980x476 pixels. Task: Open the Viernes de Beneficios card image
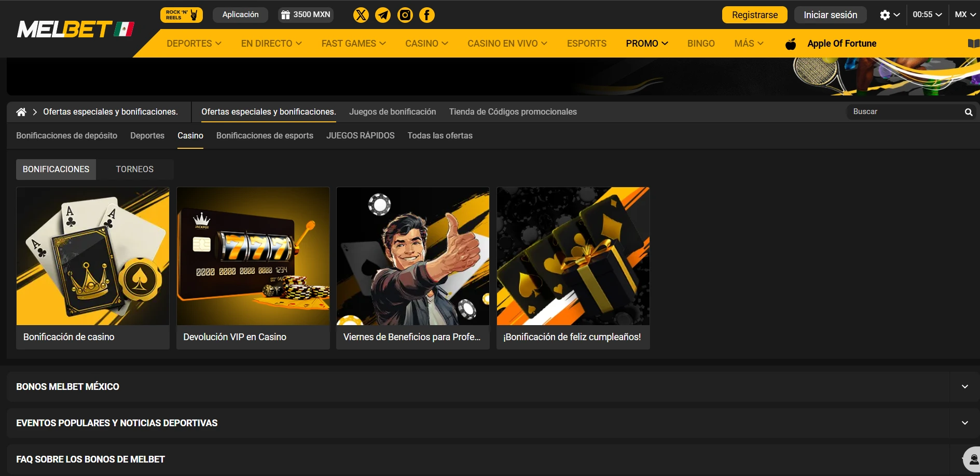(x=413, y=256)
